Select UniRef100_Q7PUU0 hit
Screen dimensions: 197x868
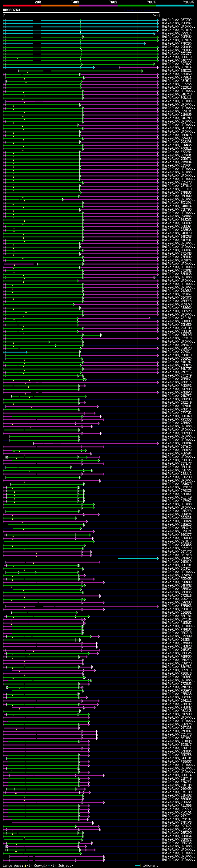pos(177,257)
